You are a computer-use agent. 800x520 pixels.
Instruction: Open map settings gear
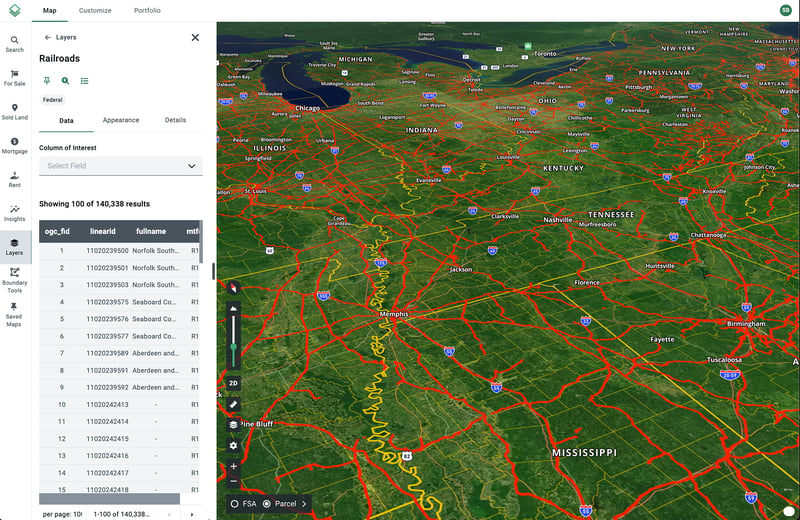tap(233, 445)
